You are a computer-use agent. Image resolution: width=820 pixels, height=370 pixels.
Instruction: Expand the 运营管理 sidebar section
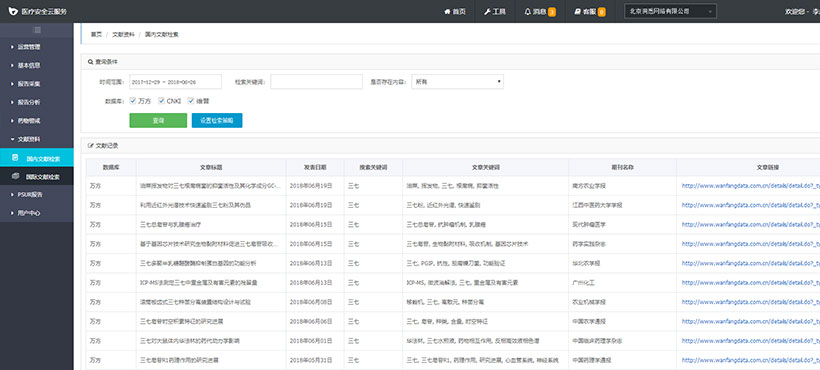37,47
